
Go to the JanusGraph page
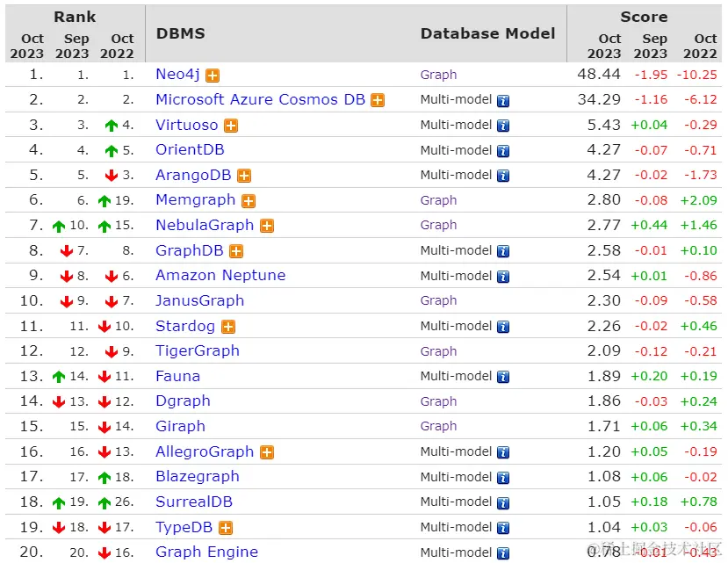coord(199,300)
